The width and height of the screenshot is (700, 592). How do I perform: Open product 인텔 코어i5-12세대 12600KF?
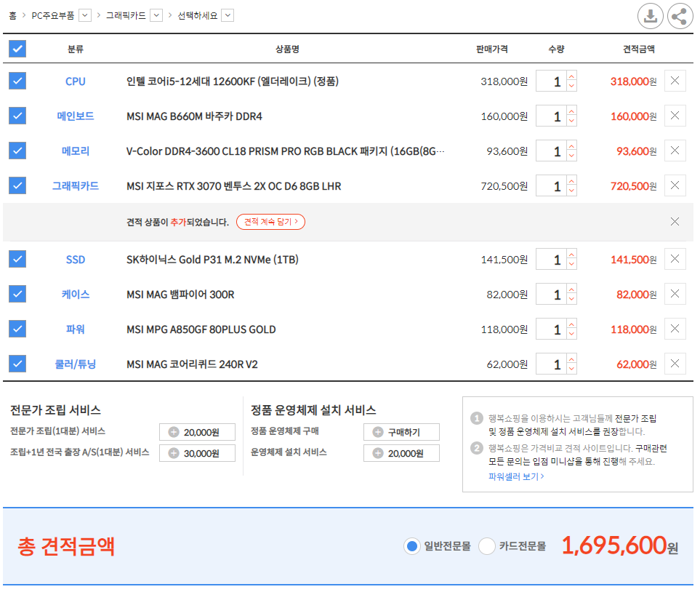click(x=233, y=81)
